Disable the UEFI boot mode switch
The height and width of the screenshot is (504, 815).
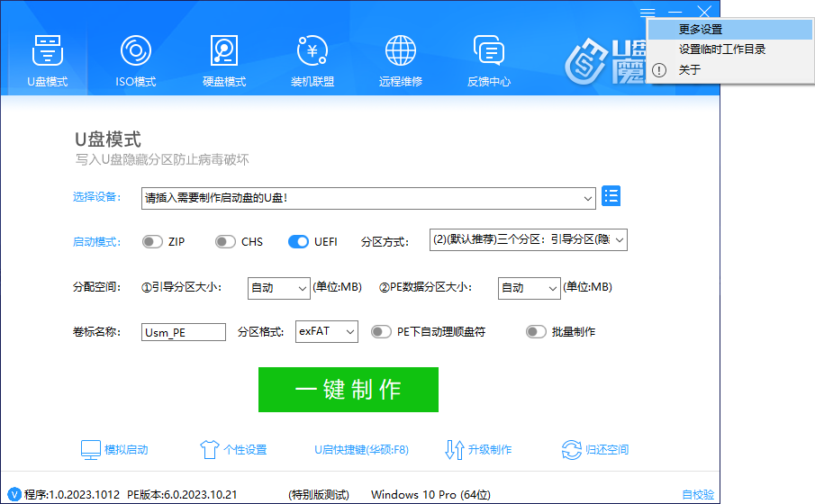click(x=298, y=241)
